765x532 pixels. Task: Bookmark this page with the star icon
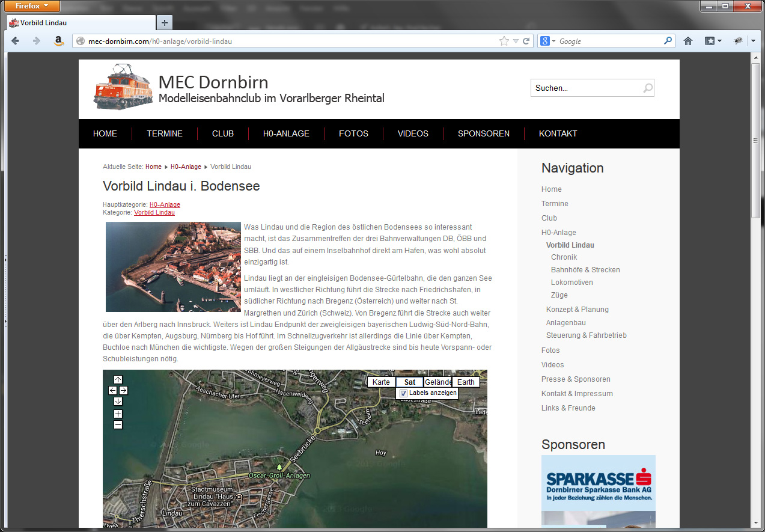point(504,41)
